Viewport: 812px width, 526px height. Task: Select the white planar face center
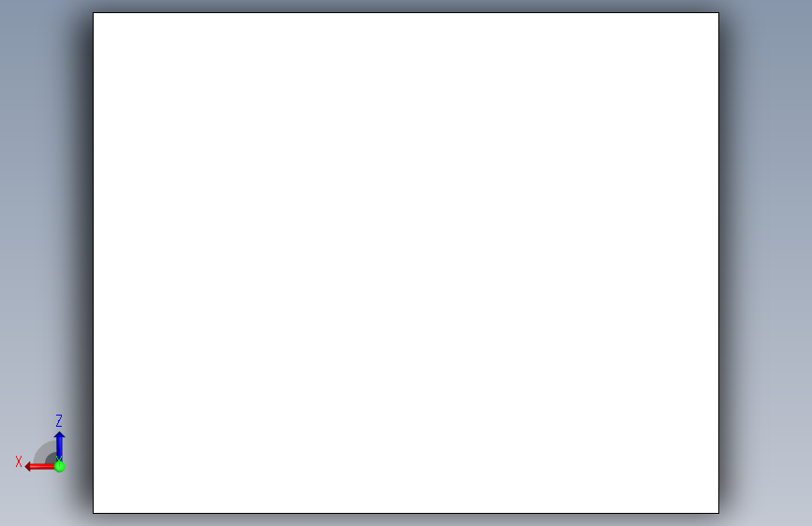(406, 263)
